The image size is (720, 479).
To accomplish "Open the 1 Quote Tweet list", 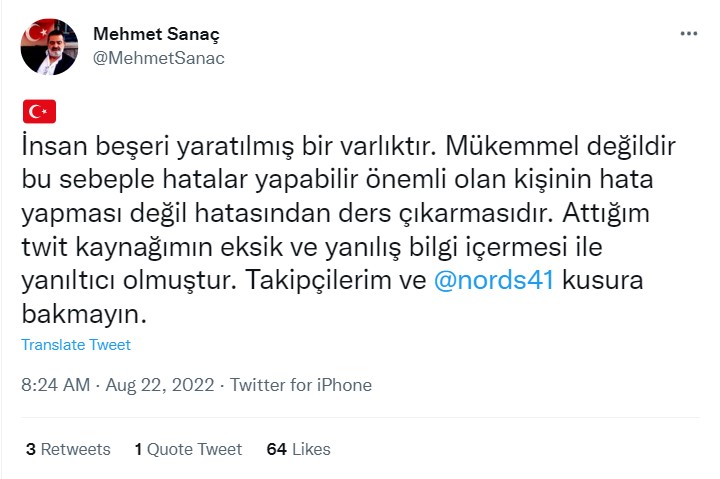I will tap(188, 449).
